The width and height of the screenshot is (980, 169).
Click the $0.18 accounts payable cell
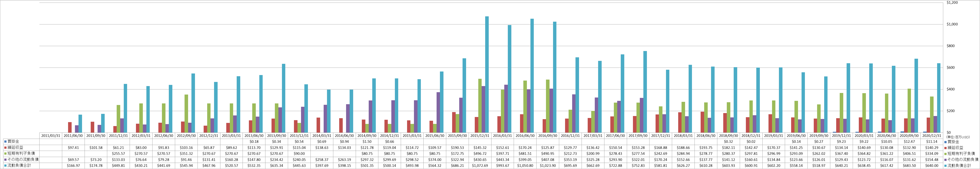(254, 141)
